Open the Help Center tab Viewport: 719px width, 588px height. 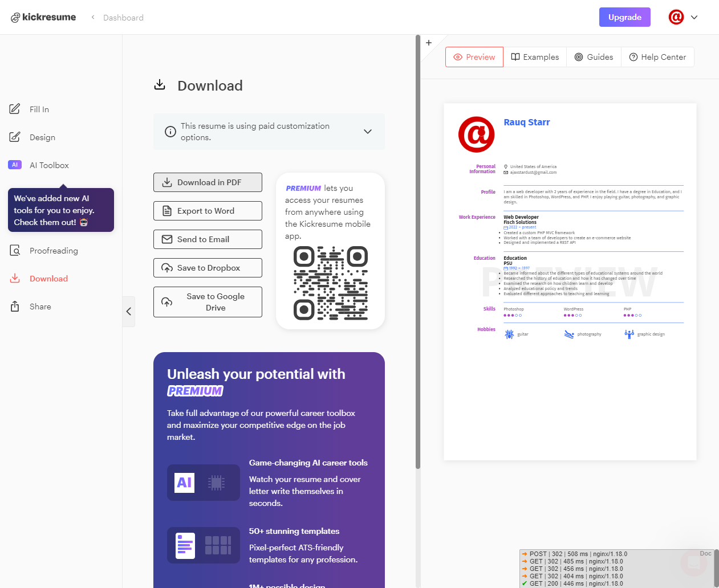(x=657, y=57)
